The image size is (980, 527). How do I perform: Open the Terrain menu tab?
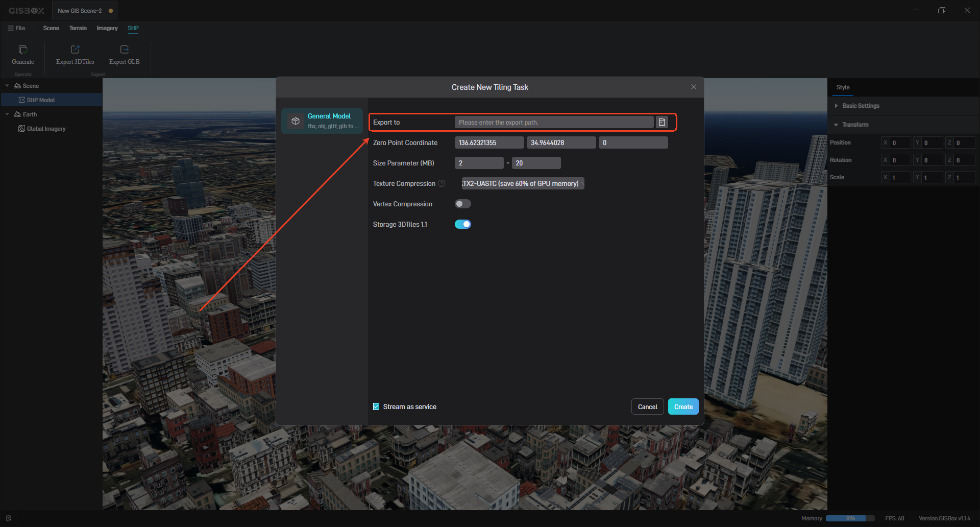(78, 28)
